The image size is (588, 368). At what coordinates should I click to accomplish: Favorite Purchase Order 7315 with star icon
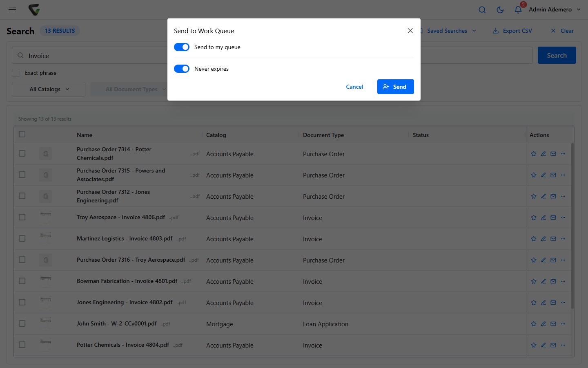(x=534, y=175)
